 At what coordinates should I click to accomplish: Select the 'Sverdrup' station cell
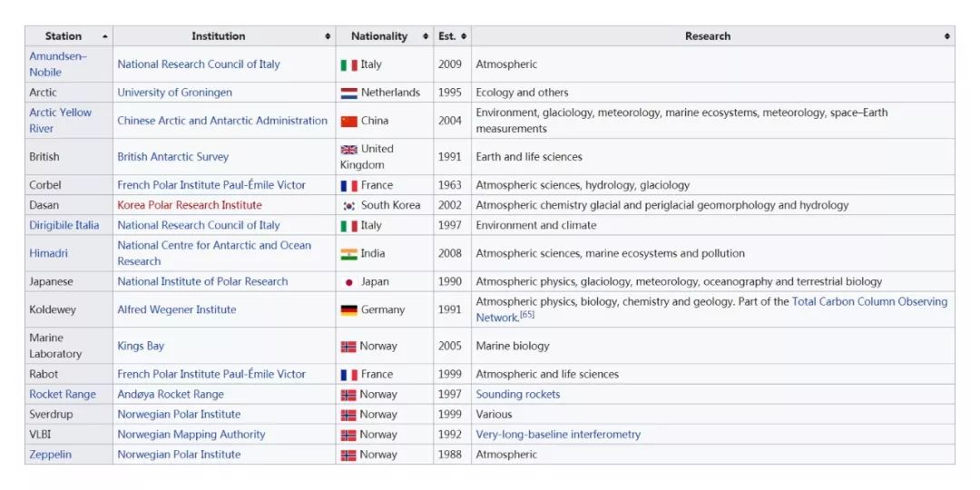(x=69, y=415)
